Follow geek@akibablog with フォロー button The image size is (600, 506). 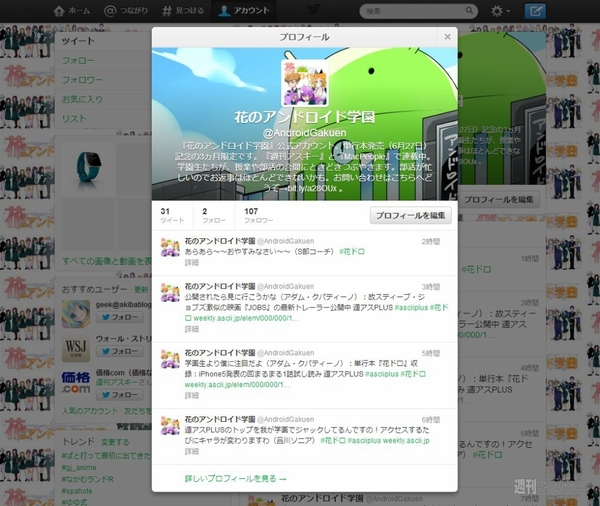pyautogui.click(x=120, y=317)
